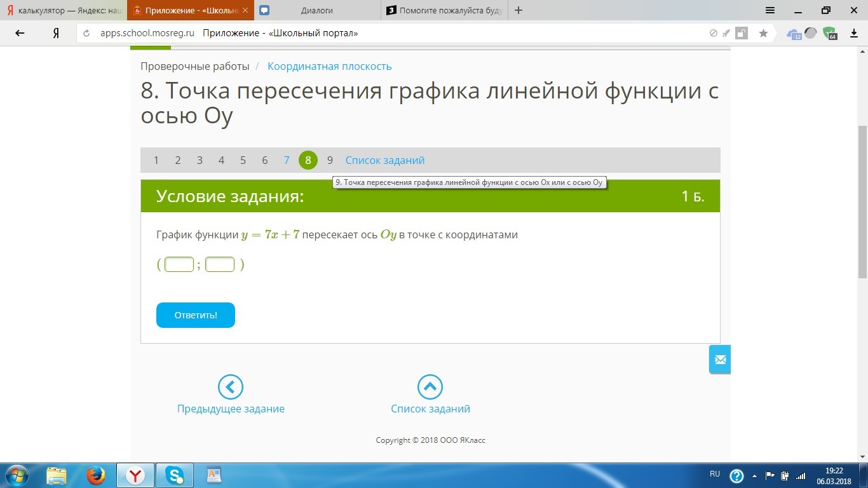
Task: Click the battery power tray icon
Action: tap(785, 475)
